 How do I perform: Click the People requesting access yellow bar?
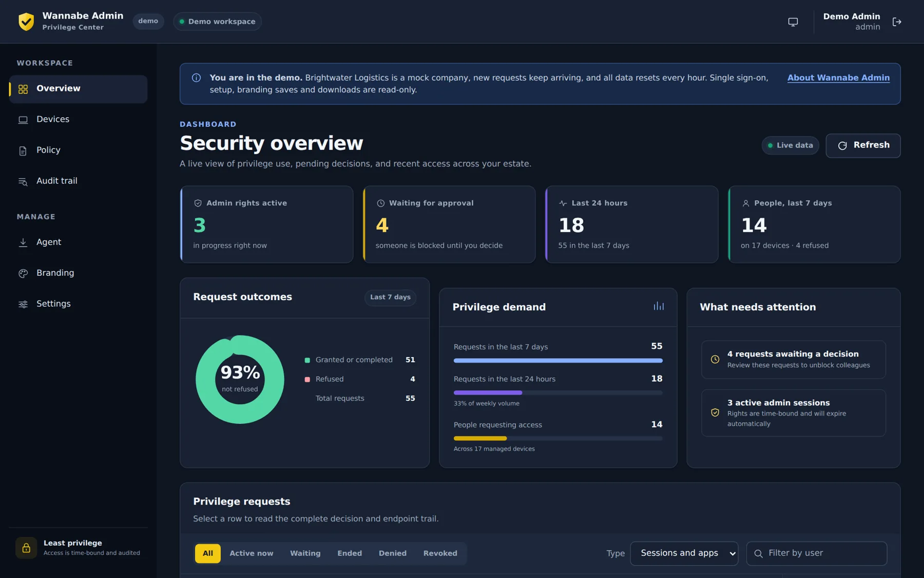[480, 438]
